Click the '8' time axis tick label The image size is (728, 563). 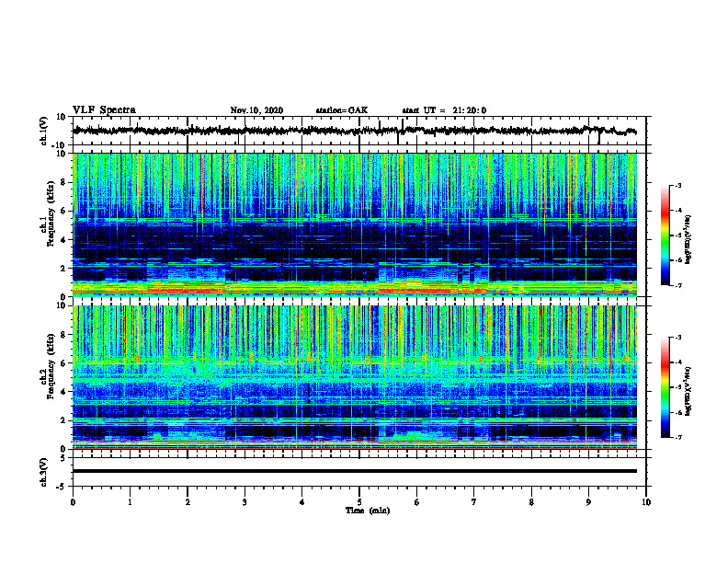tap(531, 502)
